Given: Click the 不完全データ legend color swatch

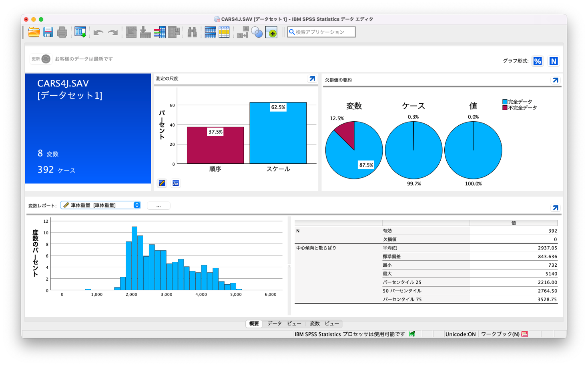Looking at the screenshot, I should [505, 108].
